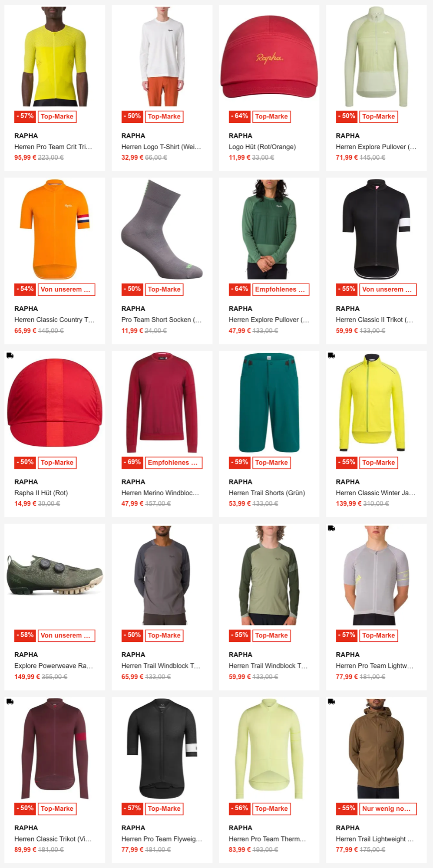Click truck icon on Classic Winter Jacket card

(x=331, y=355)
